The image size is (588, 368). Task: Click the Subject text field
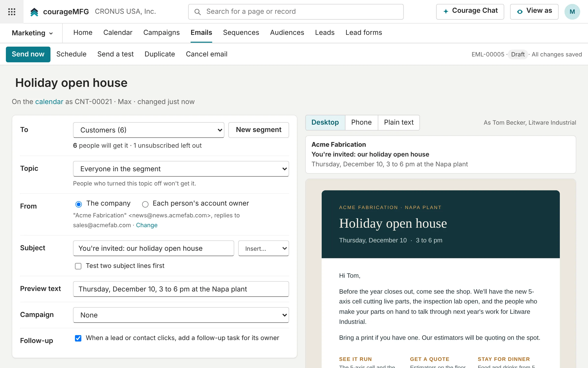tap(154, 248)
